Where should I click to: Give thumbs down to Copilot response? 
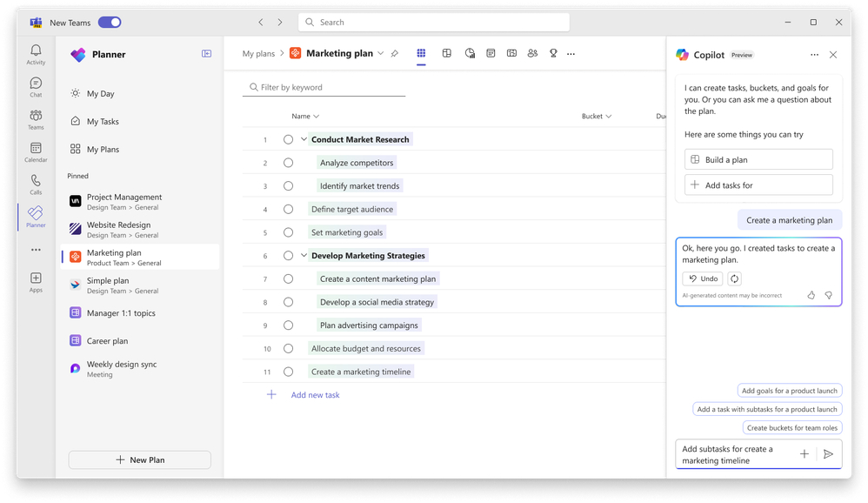tap(829, 295)
